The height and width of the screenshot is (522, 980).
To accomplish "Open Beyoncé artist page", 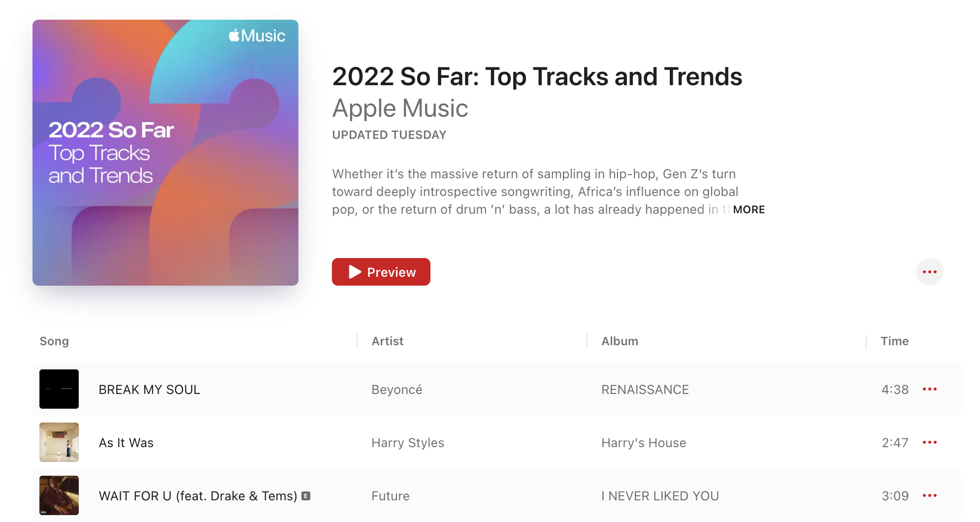I will click(397, 390).
